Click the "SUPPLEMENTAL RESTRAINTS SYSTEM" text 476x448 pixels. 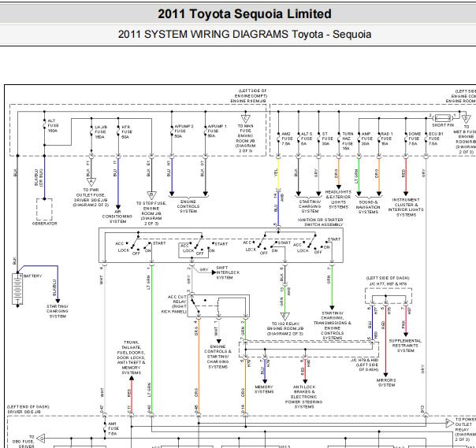pyautogui.click(x=405, y=346)
